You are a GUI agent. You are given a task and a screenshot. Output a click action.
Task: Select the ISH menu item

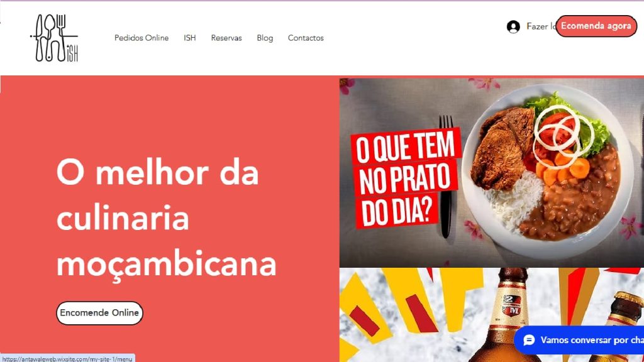pyautogui.click(x=190, y=38)
